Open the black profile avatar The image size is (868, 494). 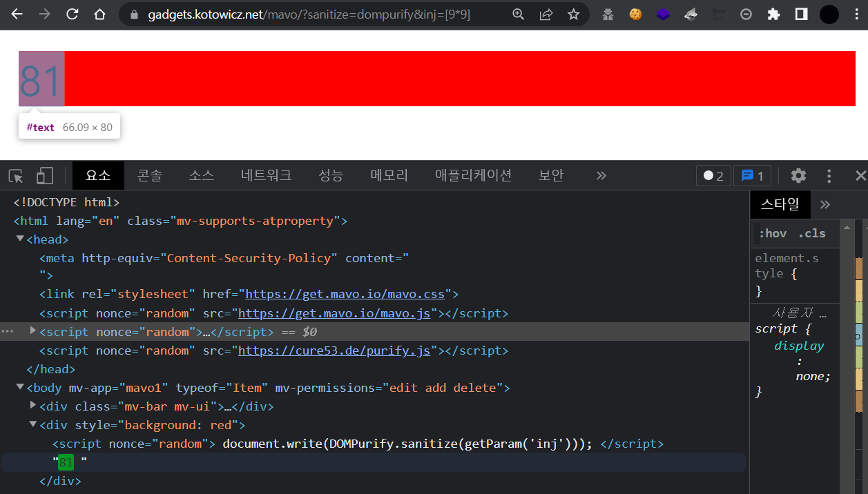829,14
